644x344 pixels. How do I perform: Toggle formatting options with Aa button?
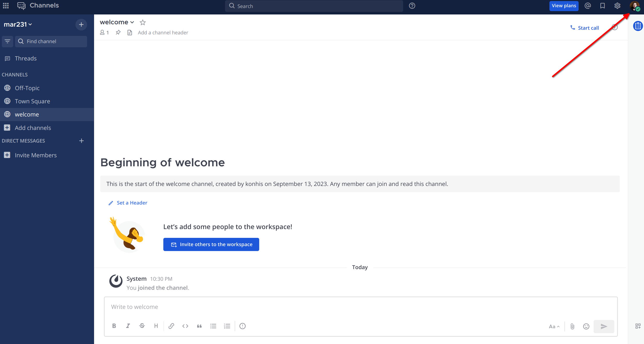point(554,326)
